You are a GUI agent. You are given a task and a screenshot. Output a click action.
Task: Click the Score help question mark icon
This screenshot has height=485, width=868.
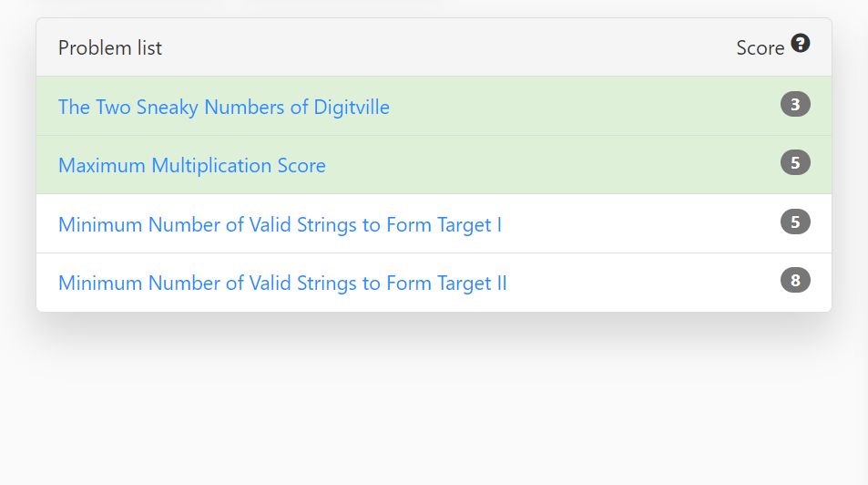click(x=800, y=43)
